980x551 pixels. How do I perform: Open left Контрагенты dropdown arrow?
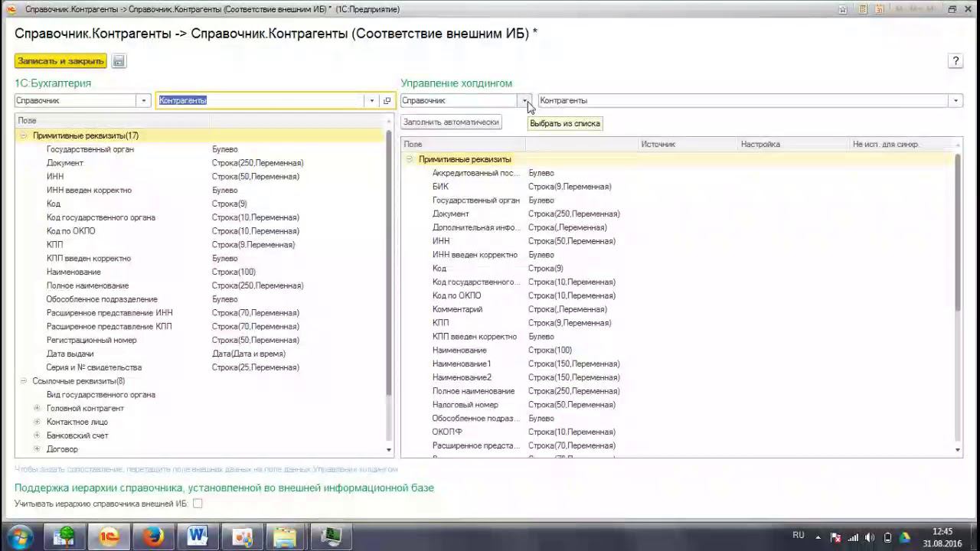[x=372, y=100]
